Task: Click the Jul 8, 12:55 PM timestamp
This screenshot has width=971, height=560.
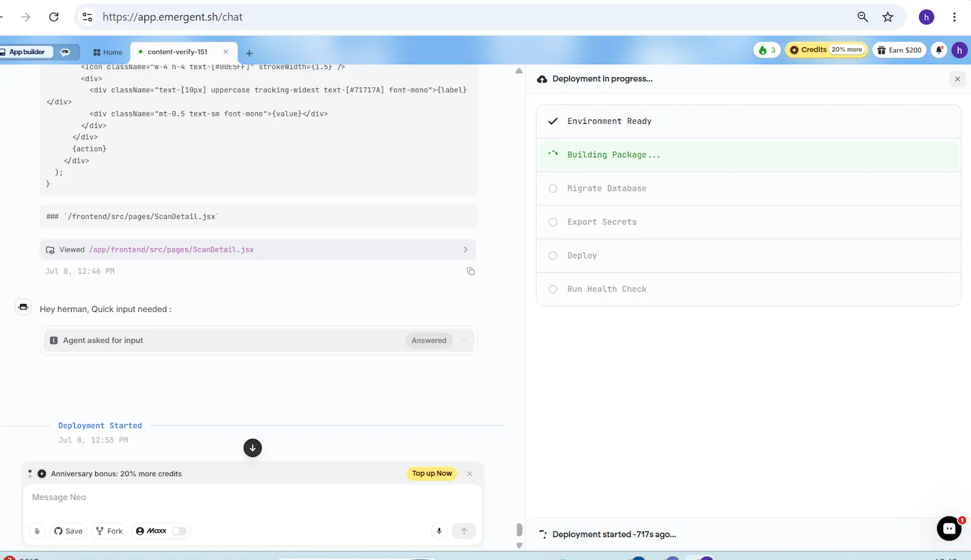Action: (93, 440)
